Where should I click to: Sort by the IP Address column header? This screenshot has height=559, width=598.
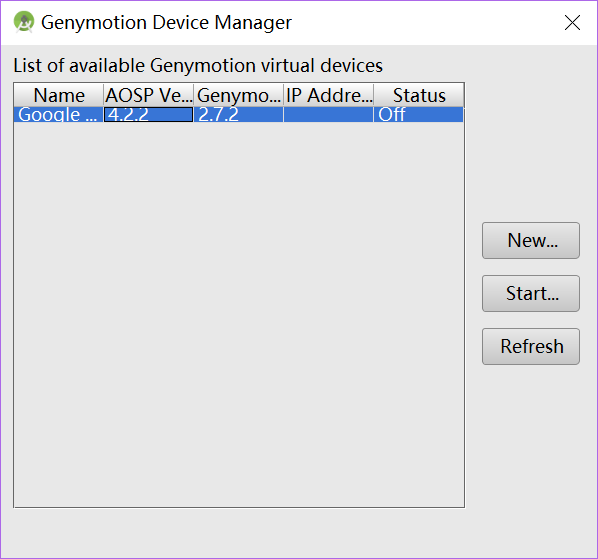tap(329, 95)
